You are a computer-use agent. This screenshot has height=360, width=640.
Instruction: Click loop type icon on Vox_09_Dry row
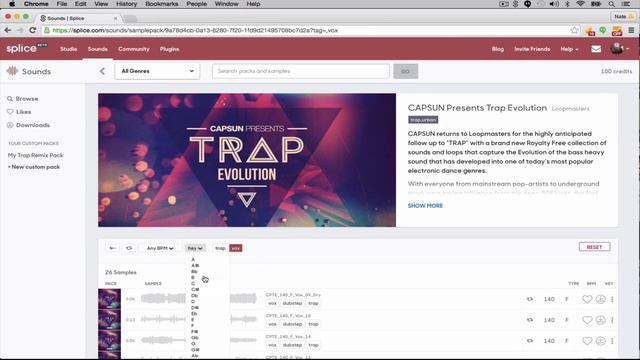tap(530, 299)
